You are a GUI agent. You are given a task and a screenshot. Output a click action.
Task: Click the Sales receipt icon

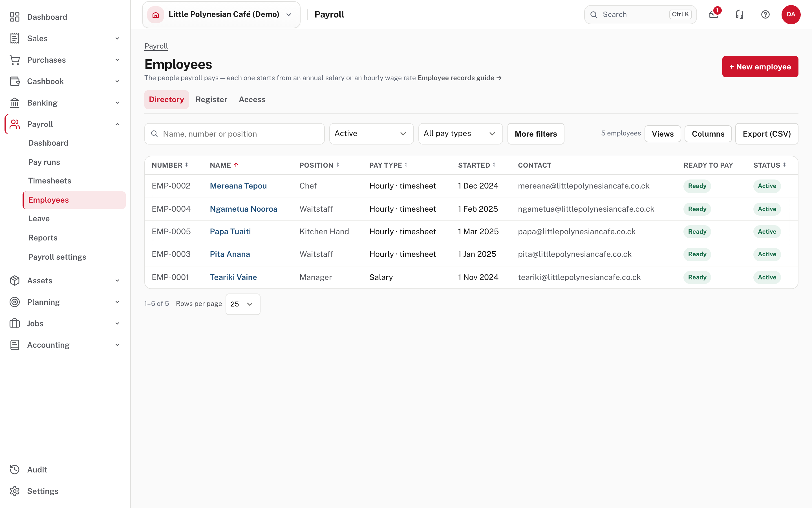tap(14, 38)
